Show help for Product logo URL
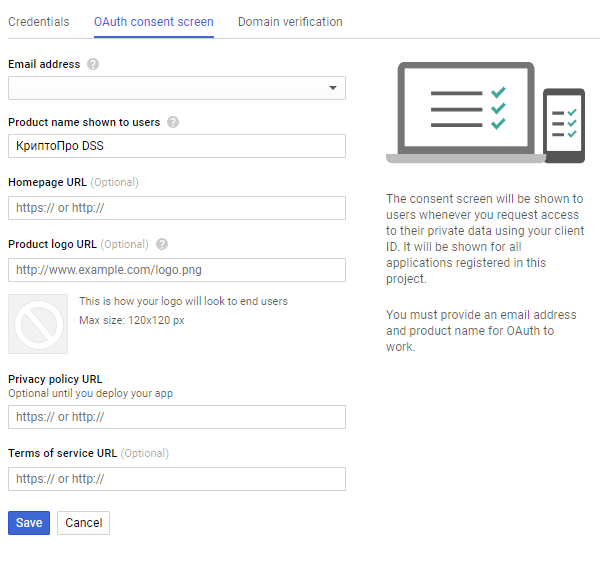The height and width of the screenshot is (566, 600). tap(162, 244)
